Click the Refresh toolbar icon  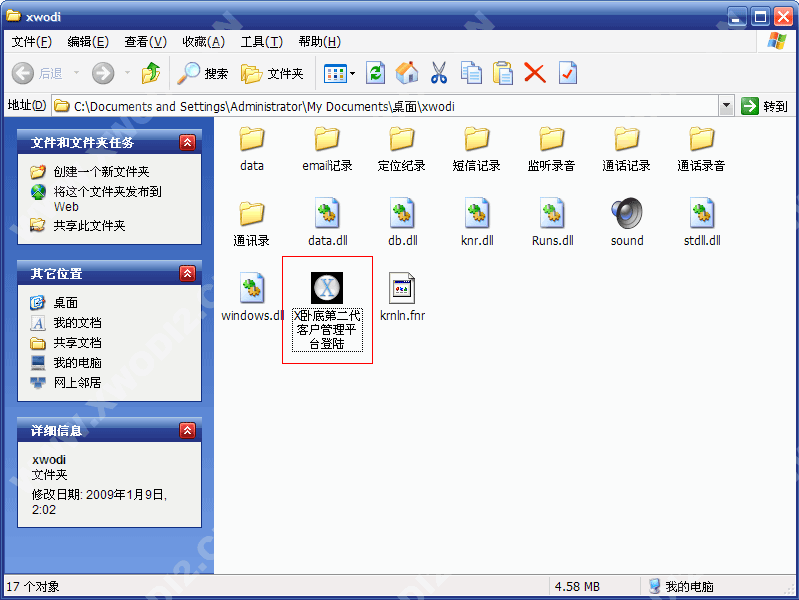click(376, 73)
